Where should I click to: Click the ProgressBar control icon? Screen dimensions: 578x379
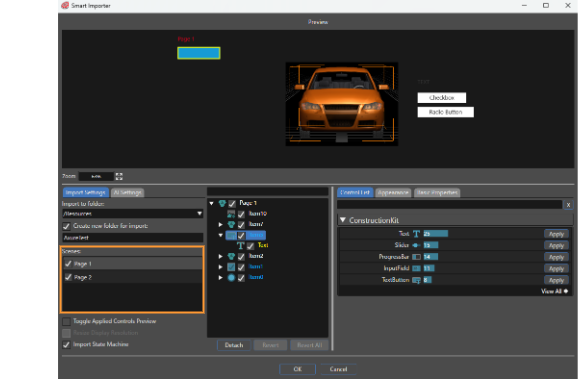[416, 257]
